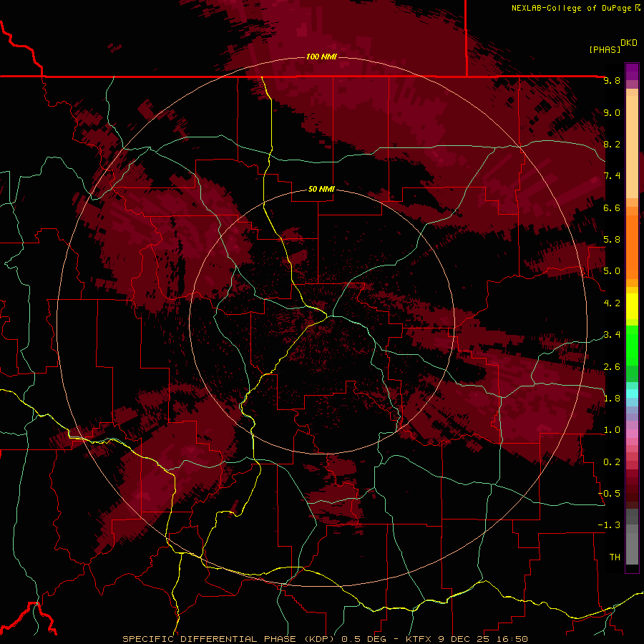Click the 2.6 value on color scale

click(612, 367)
